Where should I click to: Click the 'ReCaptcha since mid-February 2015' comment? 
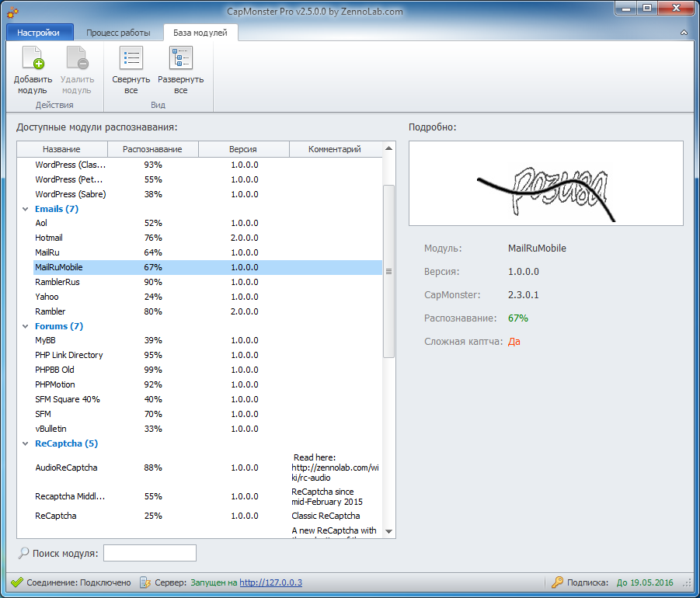point(327,497)
